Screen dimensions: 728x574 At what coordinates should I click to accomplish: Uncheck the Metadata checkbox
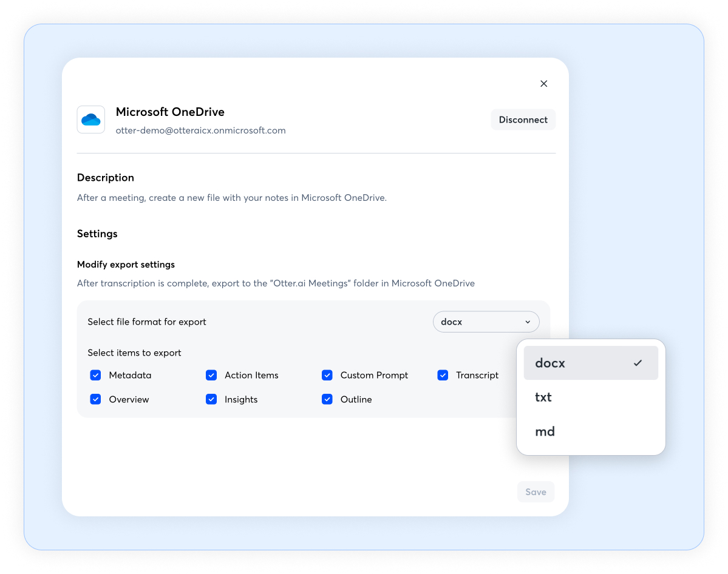[96, 375]
